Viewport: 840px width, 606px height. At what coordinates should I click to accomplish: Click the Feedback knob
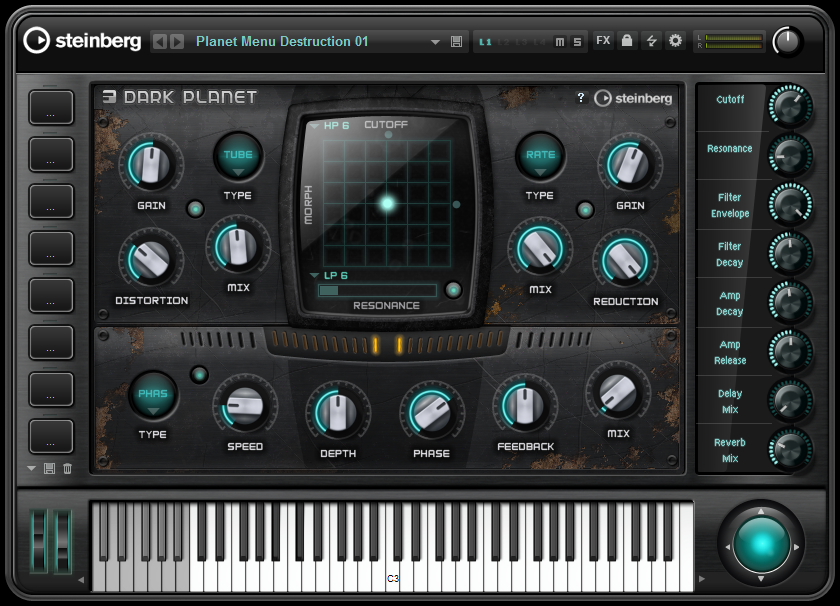tap(525, 406)
